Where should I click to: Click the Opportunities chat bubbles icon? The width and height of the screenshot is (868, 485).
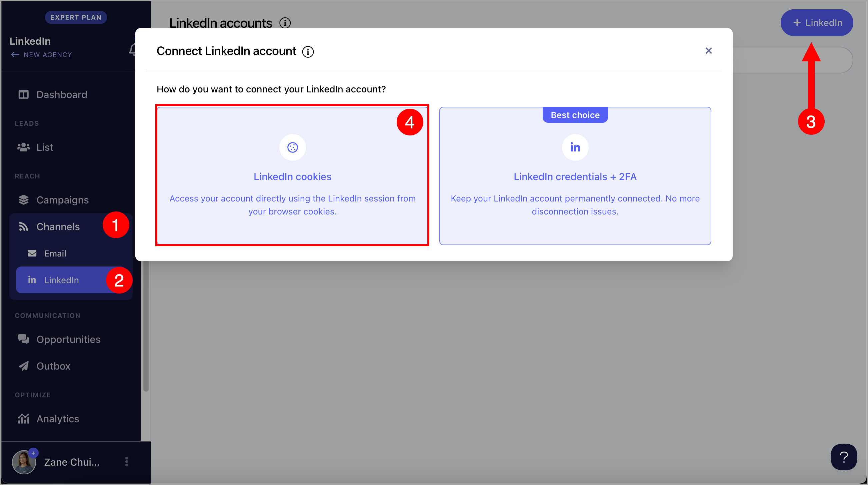pos(24,339)
